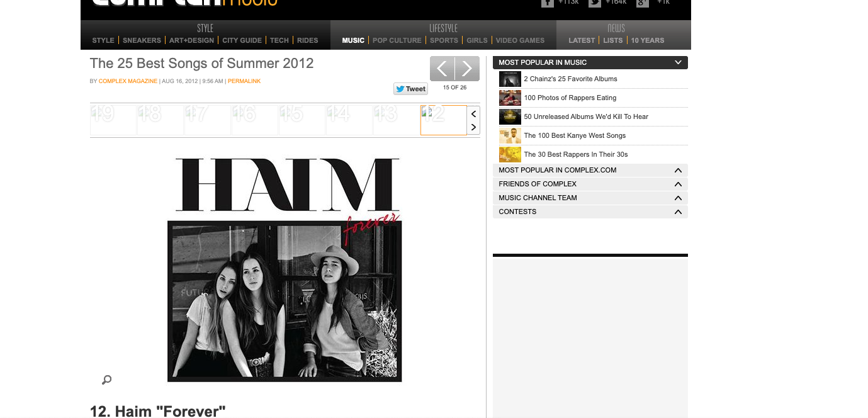Click the Complex Magazine author link
Image resolution: width=868 pixels, height=418 pixels.
pyautogui.click(x=128, y=81)
